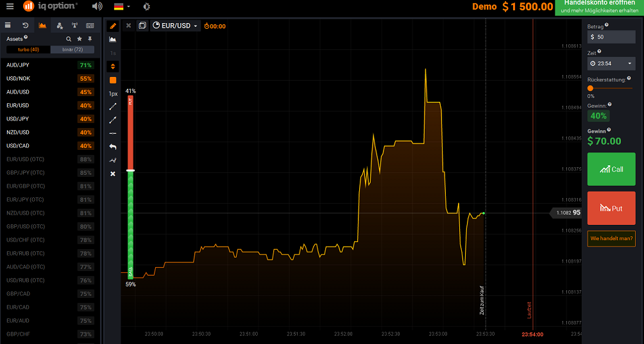Viewport: 644px width, 344px height.
Task: Open the German flag language dropdown
Action: [122, 6]
